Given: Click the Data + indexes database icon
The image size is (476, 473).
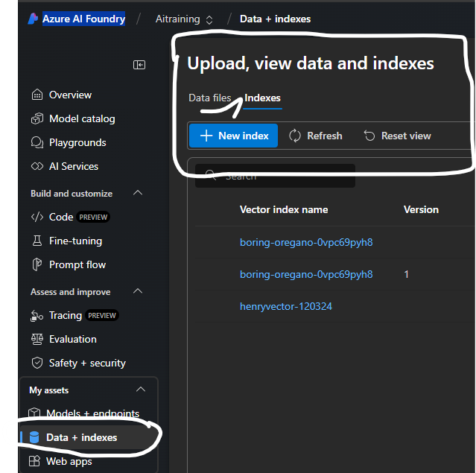Looking at the screenshot, I should [34, 437].
